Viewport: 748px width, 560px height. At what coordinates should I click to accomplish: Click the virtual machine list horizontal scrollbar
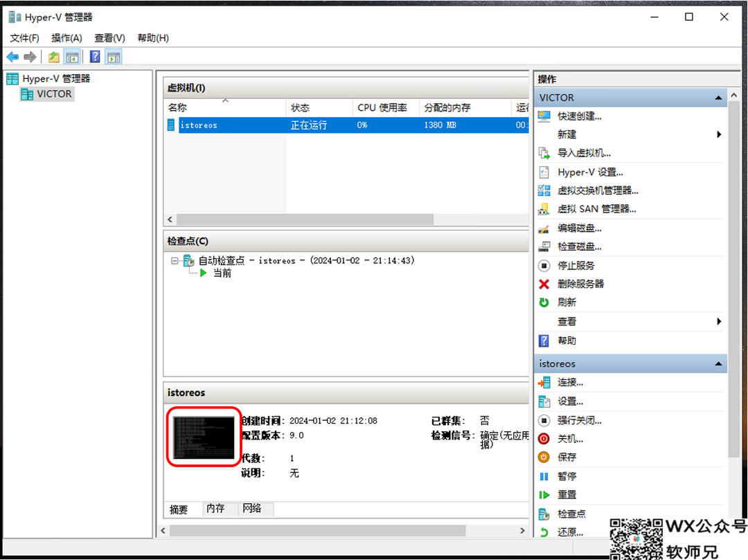[x=305, y=219]
